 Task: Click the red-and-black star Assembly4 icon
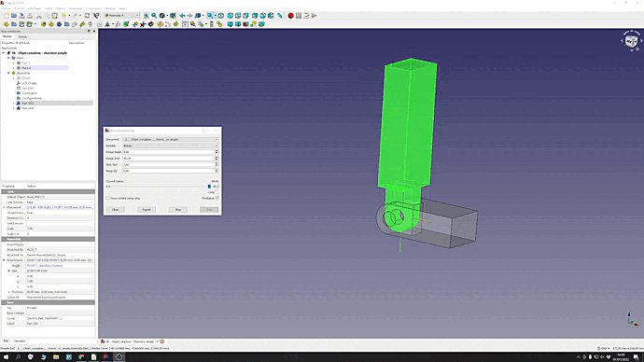click(143, 24)
